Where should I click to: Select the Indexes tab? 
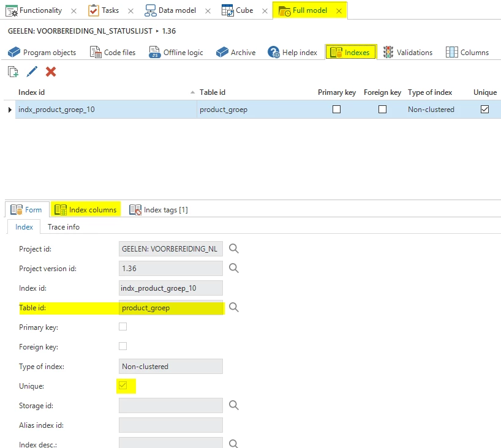(x=350, y=52)
